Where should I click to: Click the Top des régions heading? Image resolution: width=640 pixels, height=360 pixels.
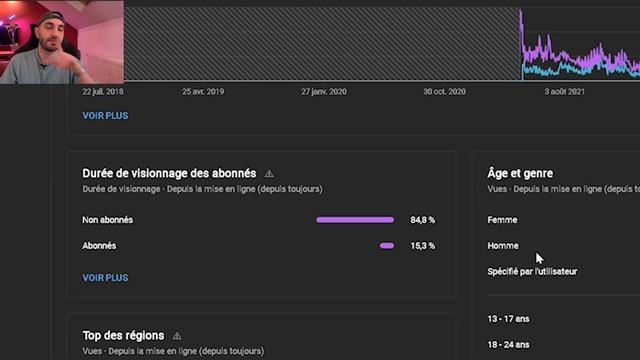point(123,336)
